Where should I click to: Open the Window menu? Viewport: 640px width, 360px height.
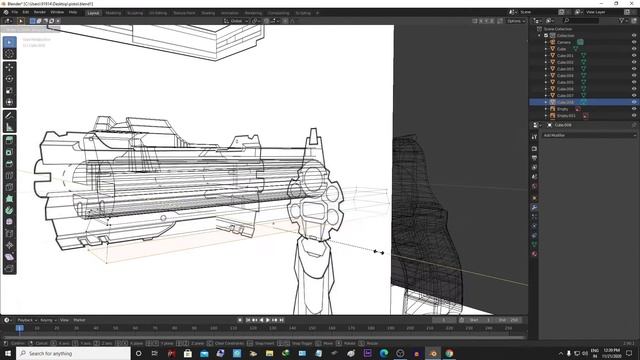[57, 12]
